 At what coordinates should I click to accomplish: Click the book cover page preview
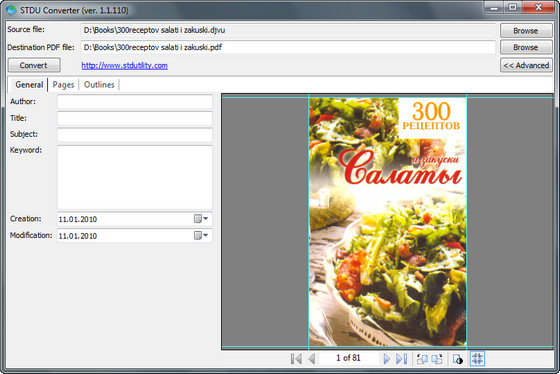388,221
